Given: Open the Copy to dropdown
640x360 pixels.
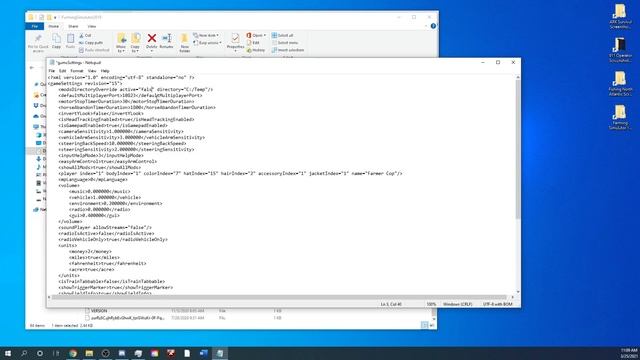Looking at the screenshot, I should pyautogui.click(x=136, y=43).
